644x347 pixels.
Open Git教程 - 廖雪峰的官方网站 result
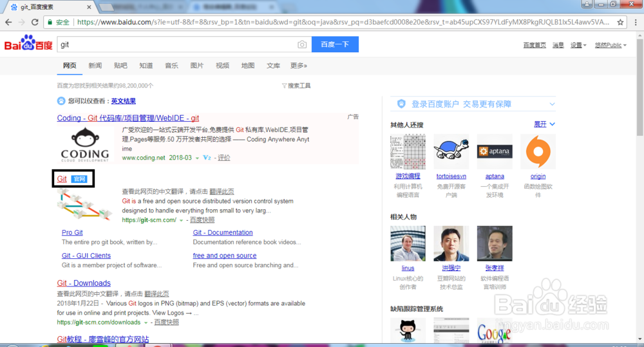coord(102,339)
